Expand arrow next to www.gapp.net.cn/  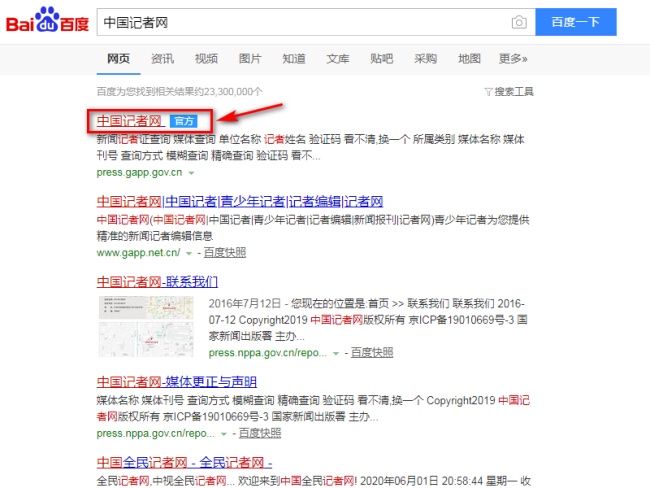[189, 253]
